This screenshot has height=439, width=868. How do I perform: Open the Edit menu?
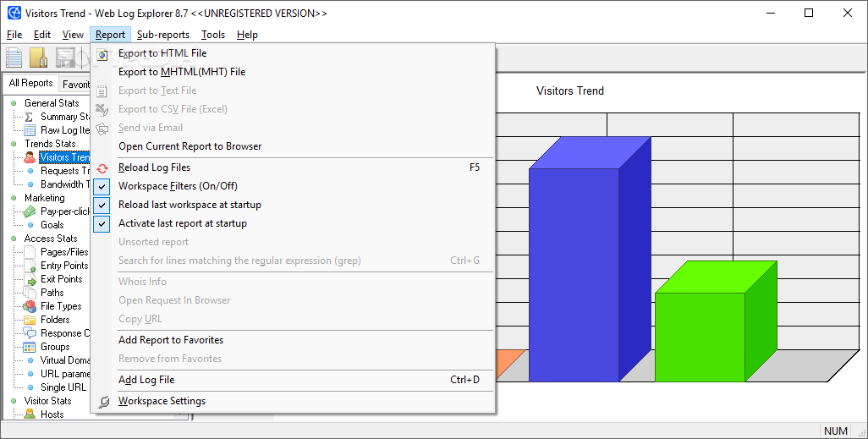42,35
